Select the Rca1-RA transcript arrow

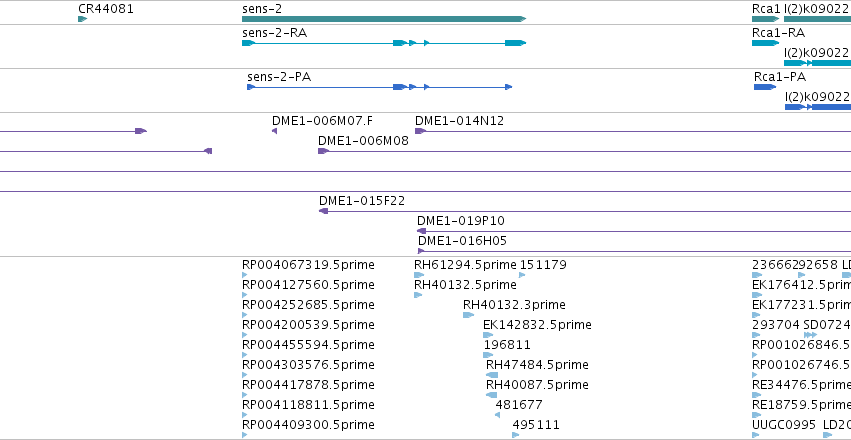pyautogui.click(x=766, y=43)
